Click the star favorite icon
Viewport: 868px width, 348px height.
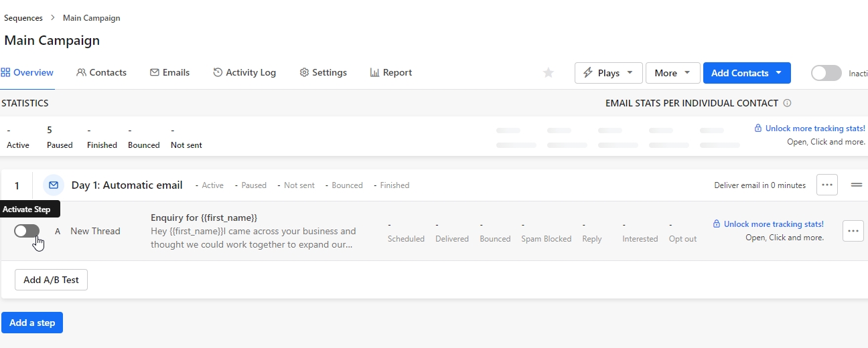coord(549,73)
